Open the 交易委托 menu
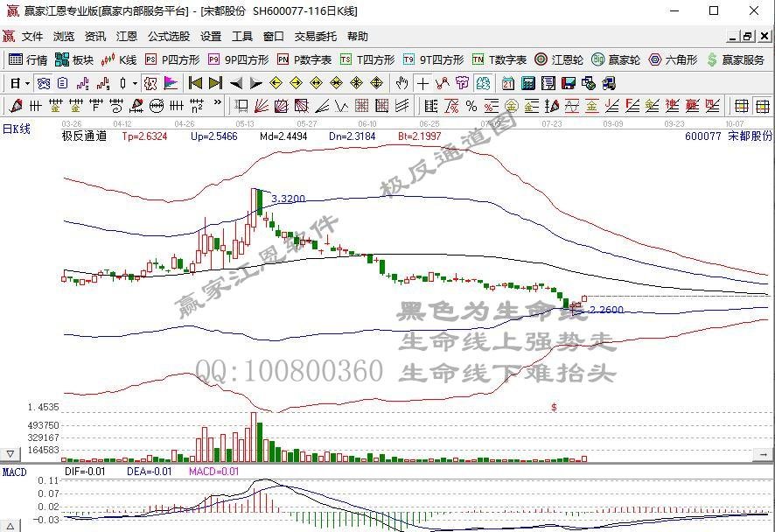The image size is (775, 532). [316, 36]
